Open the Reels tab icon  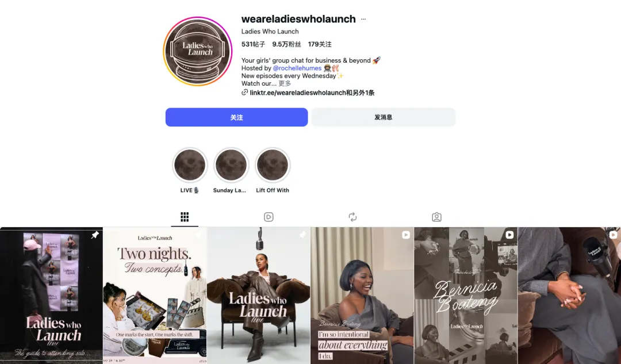(x=269, y=217)
